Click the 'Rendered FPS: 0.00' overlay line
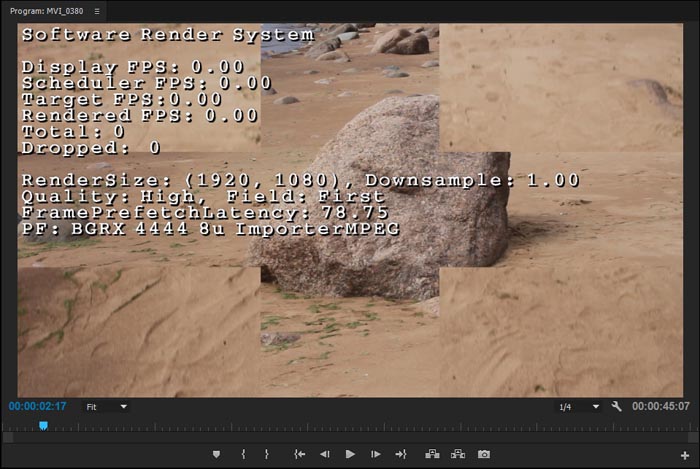700x469 pixels. pos(140,116)
